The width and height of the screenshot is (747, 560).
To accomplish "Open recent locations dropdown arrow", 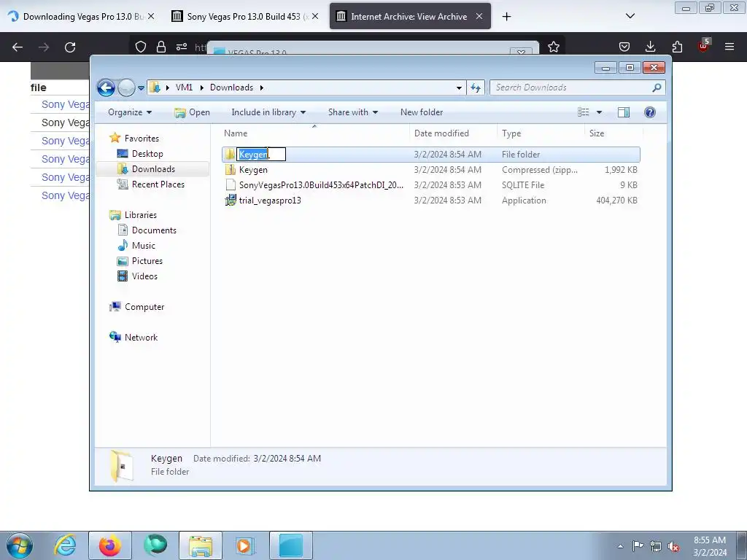I will coord(141,88).
